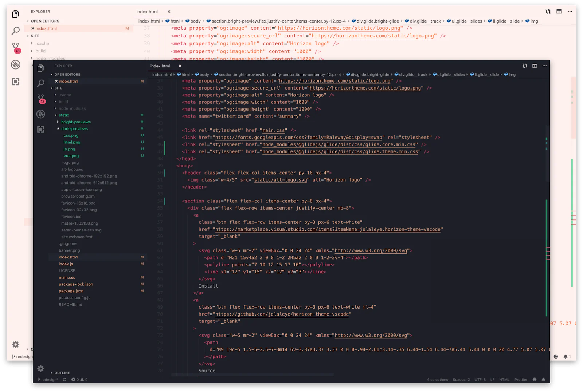The image size is (583, 392).
Task: Click the notification bell in the dark status bar
Action: point(543,380)
